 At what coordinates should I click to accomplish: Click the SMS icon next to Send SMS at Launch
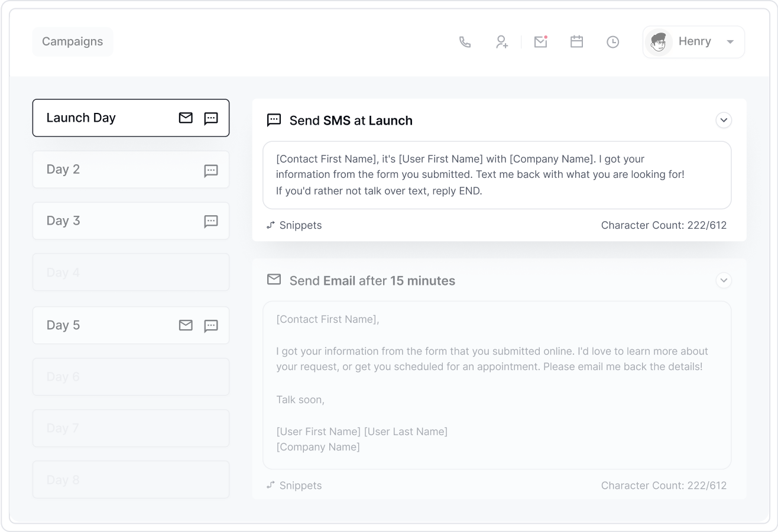[273, 121]
